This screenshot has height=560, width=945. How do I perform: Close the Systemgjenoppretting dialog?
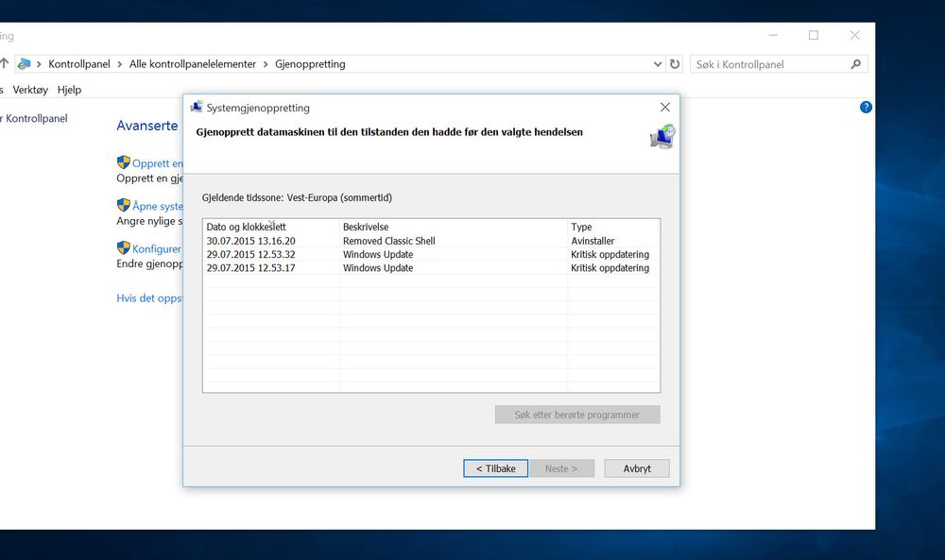tap(664, 107)
